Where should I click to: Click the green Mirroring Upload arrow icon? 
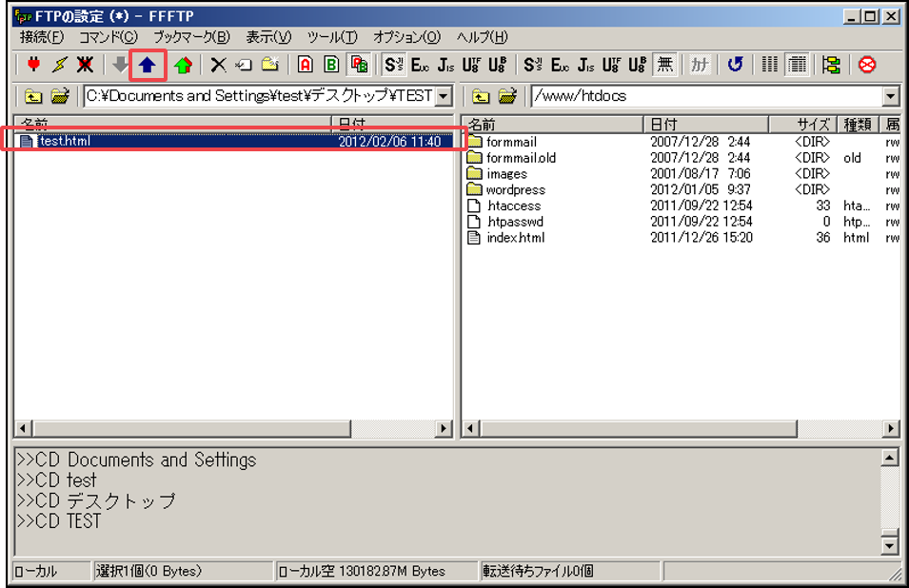click(183, 65)
